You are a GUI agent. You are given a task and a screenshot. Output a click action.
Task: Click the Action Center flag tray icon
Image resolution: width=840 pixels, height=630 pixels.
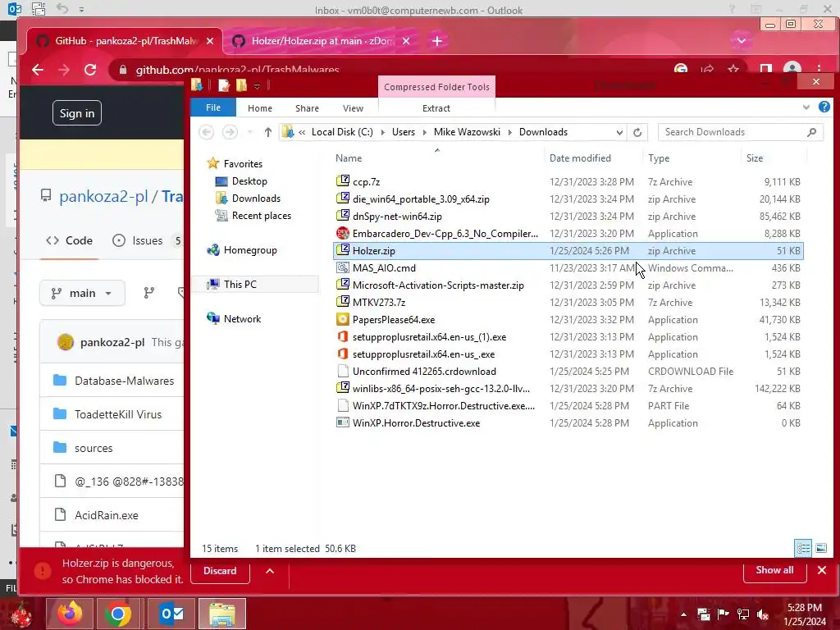coord(723,614)
